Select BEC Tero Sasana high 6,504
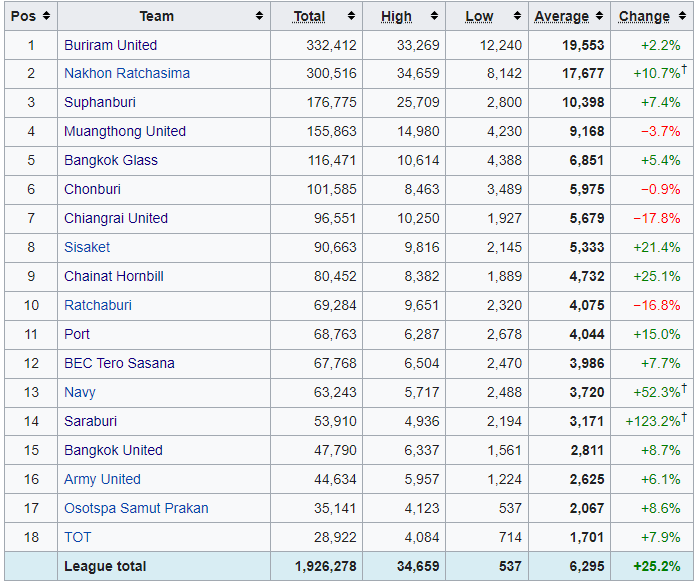The image size is (696, 586). click(422, 363)
